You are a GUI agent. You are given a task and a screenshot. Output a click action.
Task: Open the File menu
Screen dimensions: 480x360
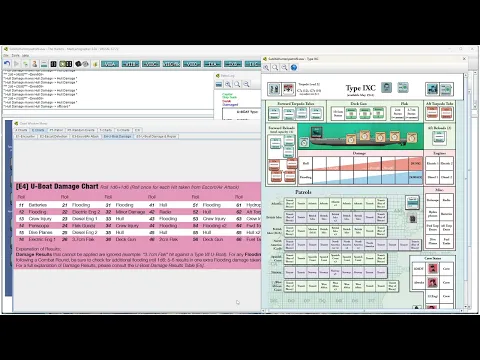(6, 56)
